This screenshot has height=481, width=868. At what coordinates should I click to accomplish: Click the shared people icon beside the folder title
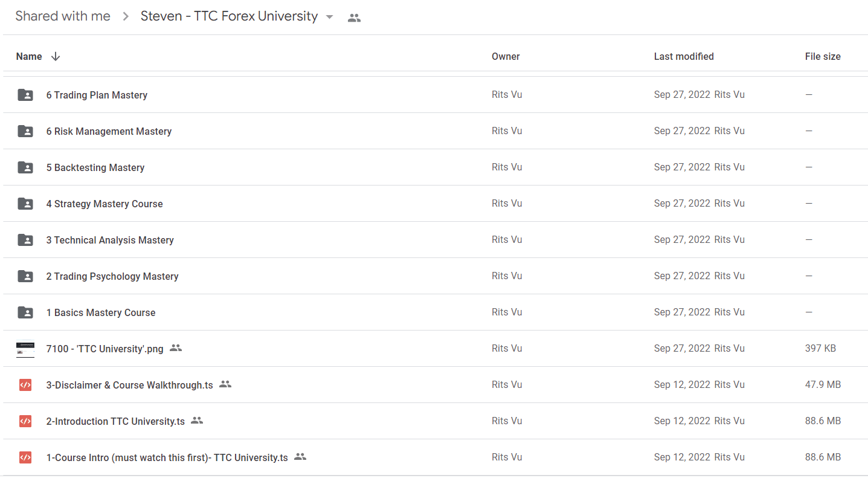coord(355,18)
